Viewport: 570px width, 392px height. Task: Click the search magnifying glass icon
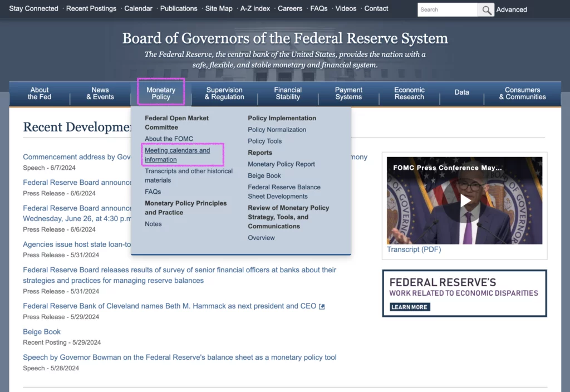tap(485, 9)
